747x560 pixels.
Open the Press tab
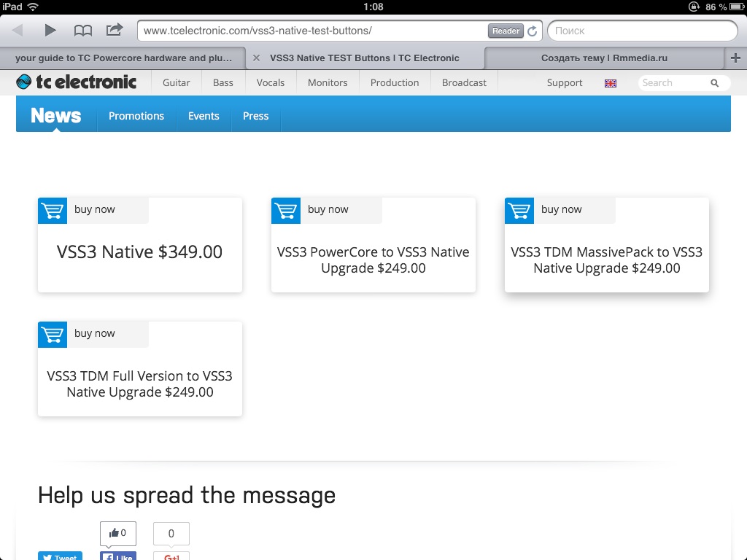(256, 116)
